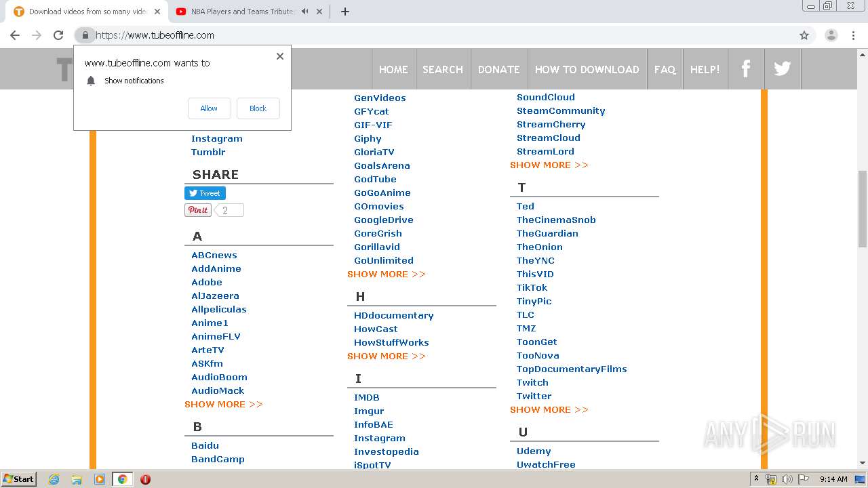Show hidden tray icons arrow
Viewport: 868px width, 488px height.
(x=755, y=479)
